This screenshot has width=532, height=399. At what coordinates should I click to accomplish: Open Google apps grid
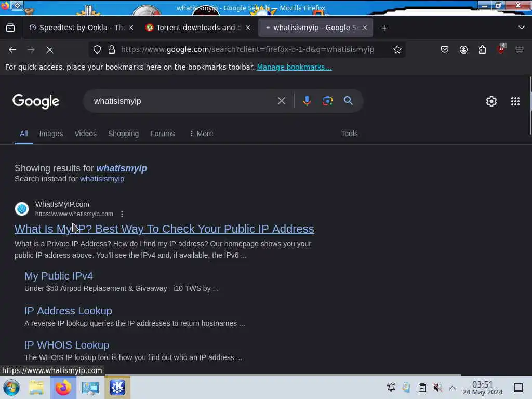coord(515,101)
